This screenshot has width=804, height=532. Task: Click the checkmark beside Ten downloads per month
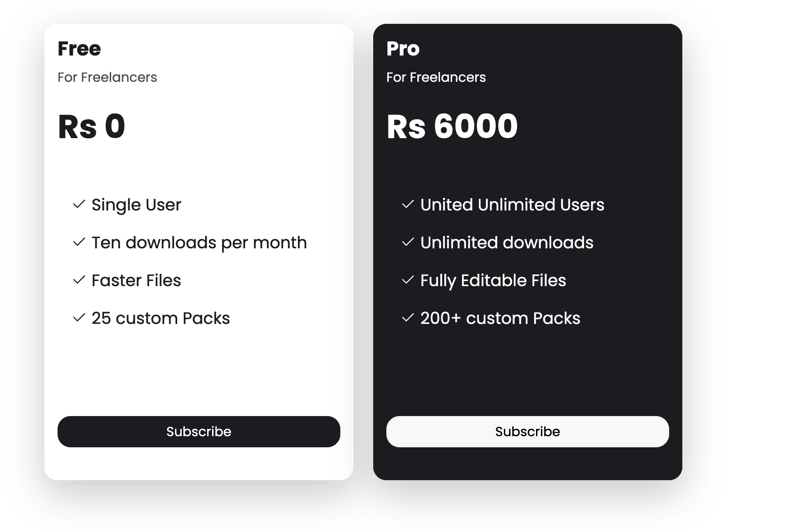79,242
